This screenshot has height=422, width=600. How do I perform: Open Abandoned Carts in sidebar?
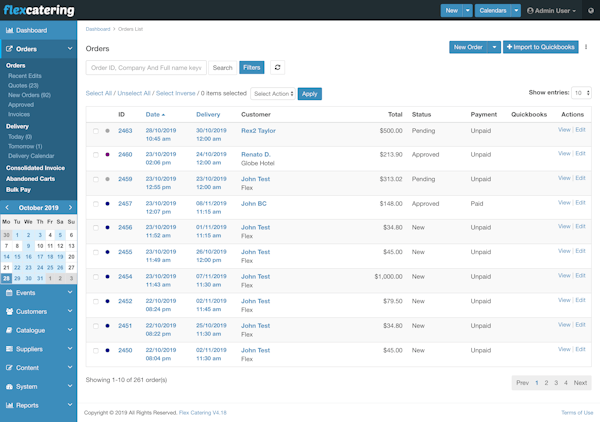coord(30,179)
